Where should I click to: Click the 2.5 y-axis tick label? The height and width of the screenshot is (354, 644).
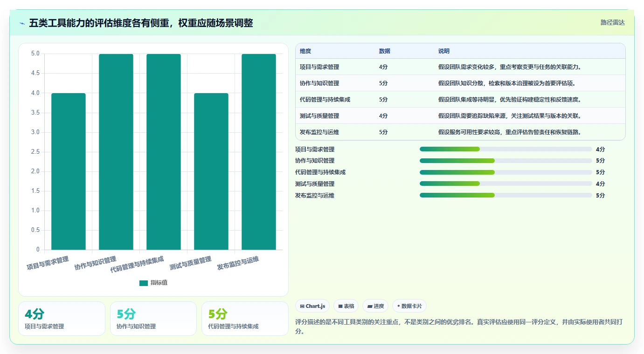click(35, 152)
